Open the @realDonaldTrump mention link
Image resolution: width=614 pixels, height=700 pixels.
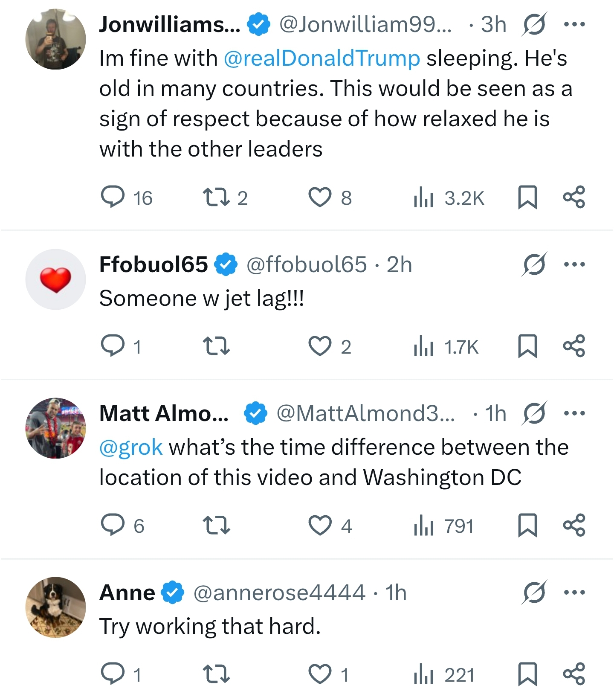(322, 58)
